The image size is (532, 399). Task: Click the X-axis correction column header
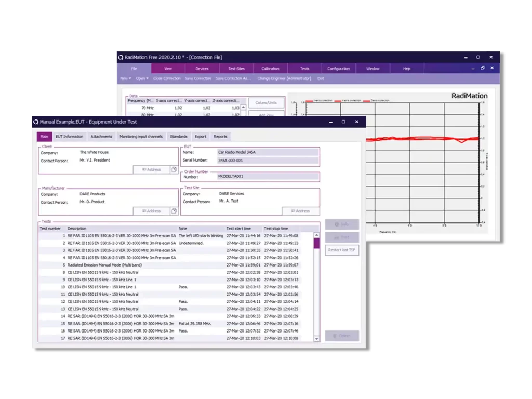click(169, 101)
